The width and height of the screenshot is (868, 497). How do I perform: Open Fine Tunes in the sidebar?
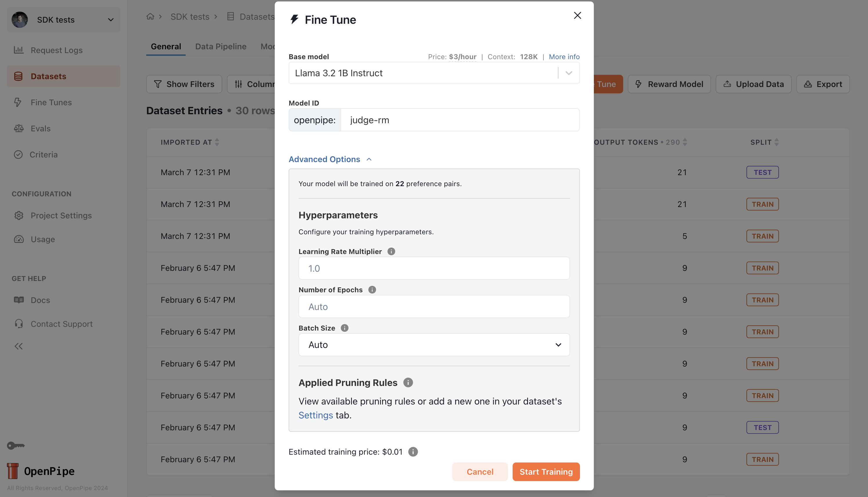(51, 102)
